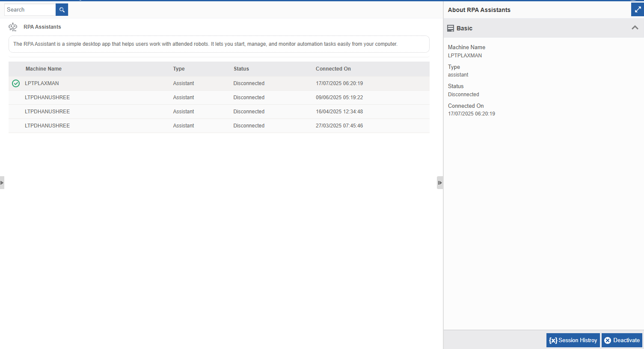The width and height of the screenshot is (644, 349).
Task: Click the green check icon for LPTPLAXMAN
Action: 16,83
